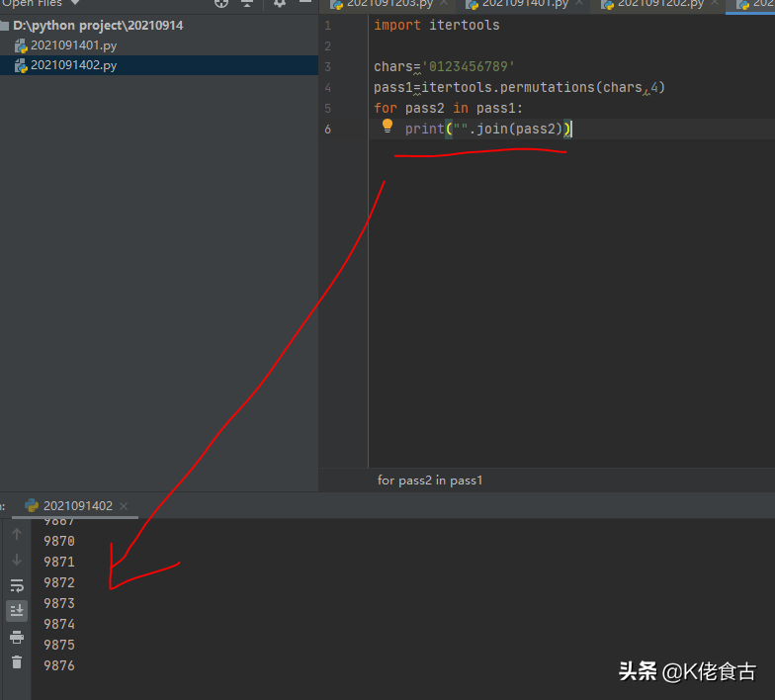Close the 2021091402 run tab
The width and height of the screenshot is (775, 700).
(125, 506)
